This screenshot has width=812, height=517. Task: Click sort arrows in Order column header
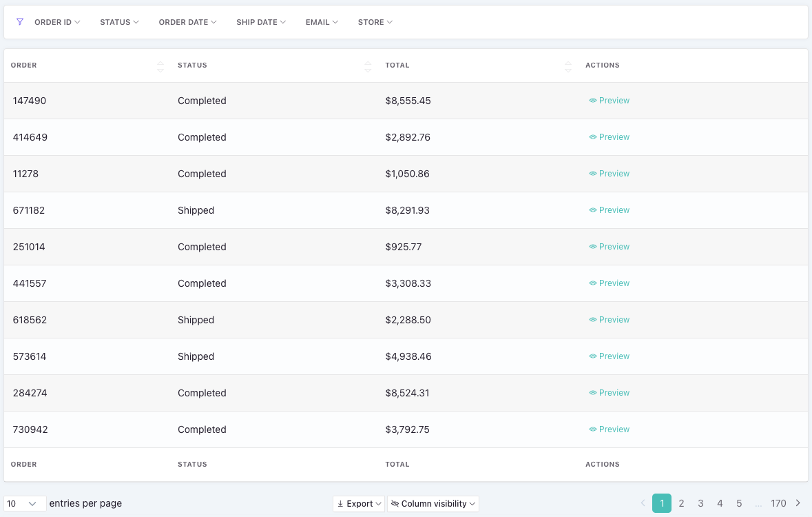[160, 66]
